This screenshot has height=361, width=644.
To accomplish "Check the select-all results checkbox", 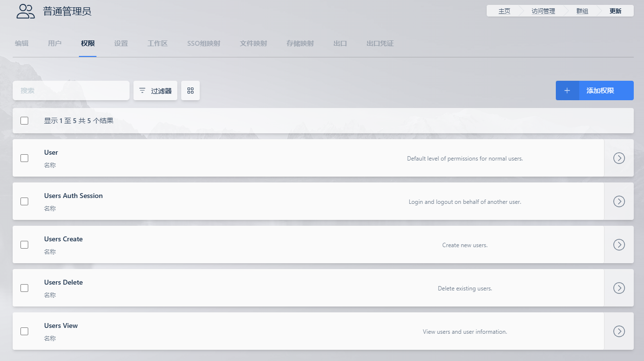I will pyautogui.click(x=24, y=121).
